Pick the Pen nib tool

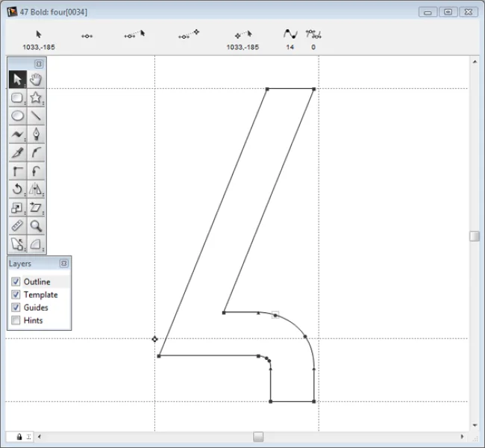pos(36,134)
